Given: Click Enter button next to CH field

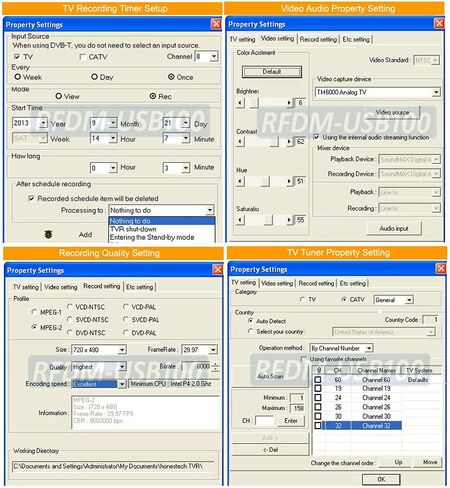Looking at the screenshot, I should [x=291, y=421].
